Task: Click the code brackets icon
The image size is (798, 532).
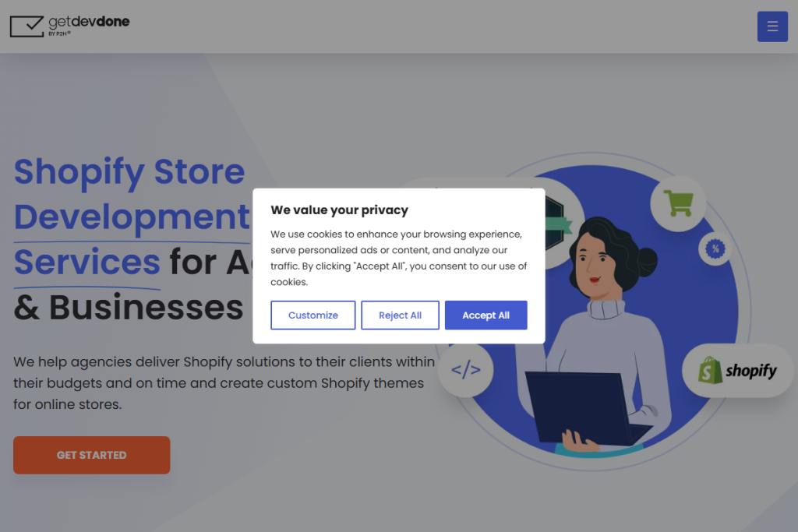Action: point(466,369)
